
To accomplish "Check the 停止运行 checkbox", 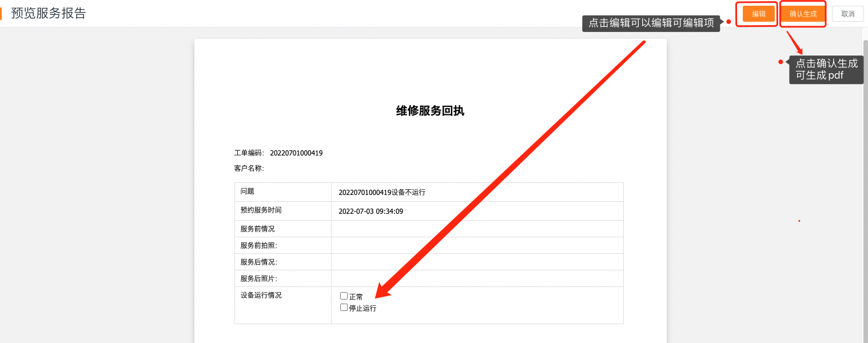I will (344, 308).
